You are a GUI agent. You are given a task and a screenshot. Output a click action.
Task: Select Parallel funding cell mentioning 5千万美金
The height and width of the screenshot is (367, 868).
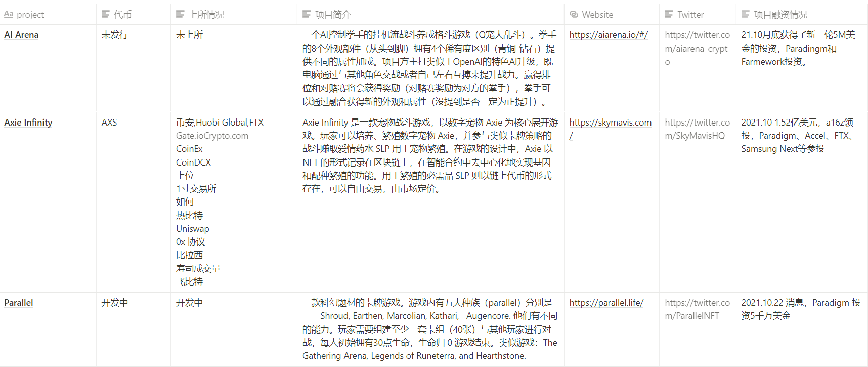[802, 330]
